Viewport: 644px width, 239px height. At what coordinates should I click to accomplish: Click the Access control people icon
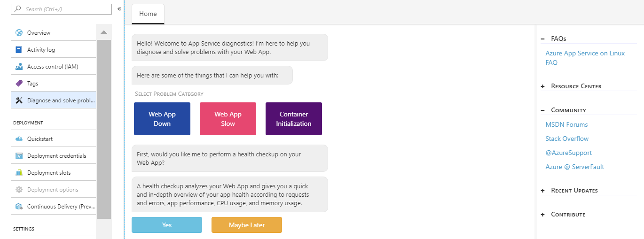(x=19, y=67)
